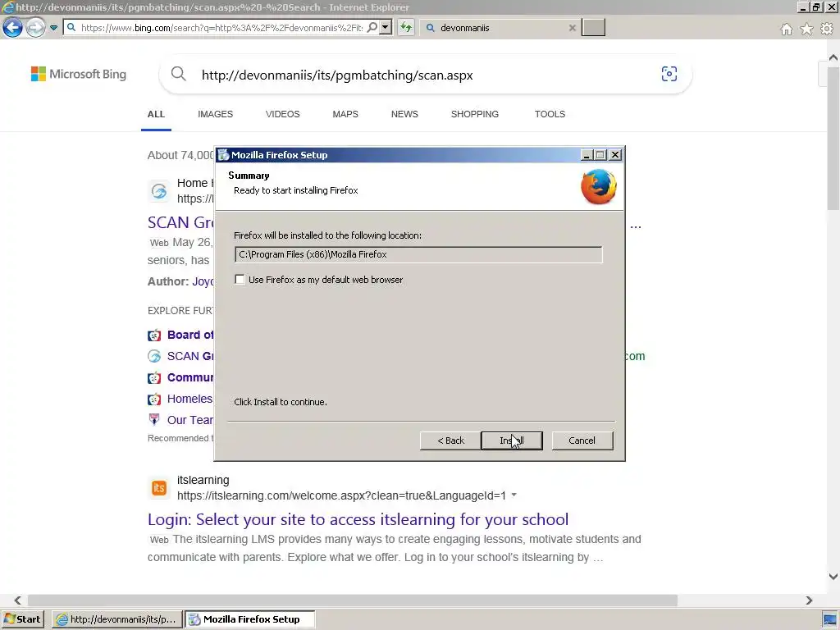Click the install location path field
The image size is (840, 630).
pos(418,254)
